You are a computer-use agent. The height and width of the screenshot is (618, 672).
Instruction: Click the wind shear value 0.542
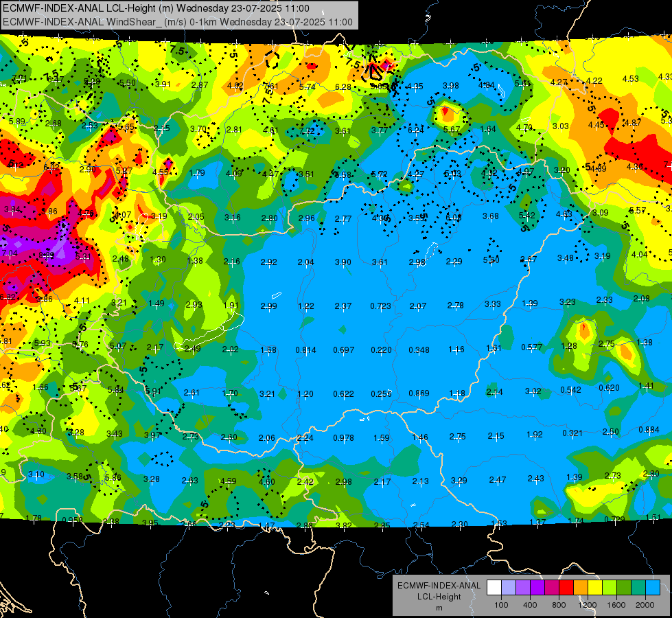[571, 390]
